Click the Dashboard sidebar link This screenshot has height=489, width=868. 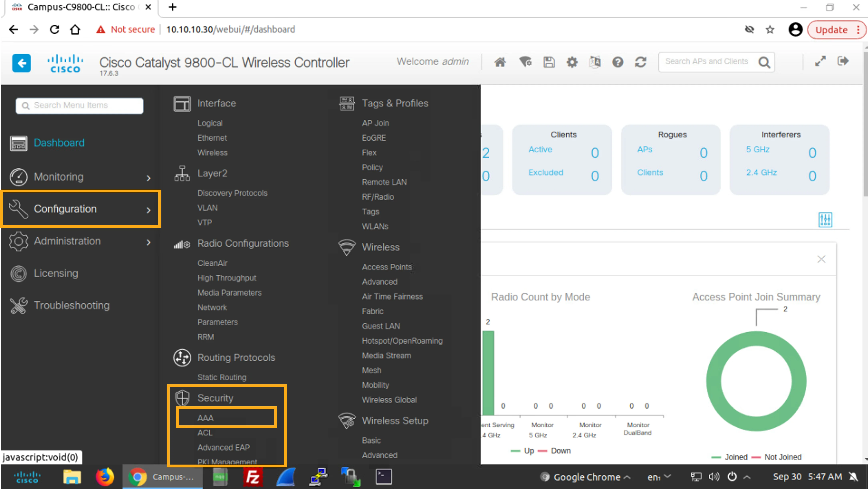click(x=59, y=143)
